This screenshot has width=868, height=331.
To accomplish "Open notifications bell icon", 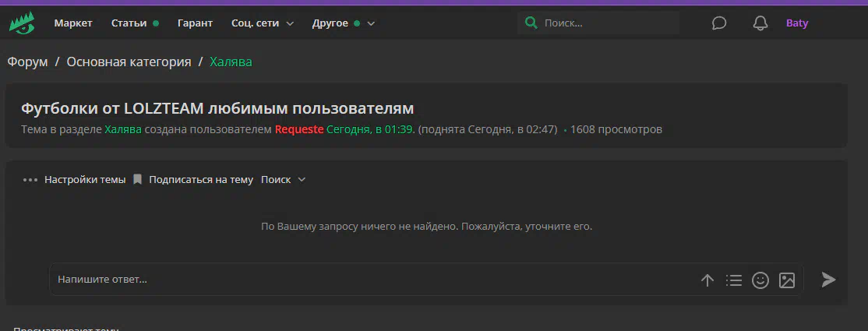I will pyautogui.click(x=760, y=23).
